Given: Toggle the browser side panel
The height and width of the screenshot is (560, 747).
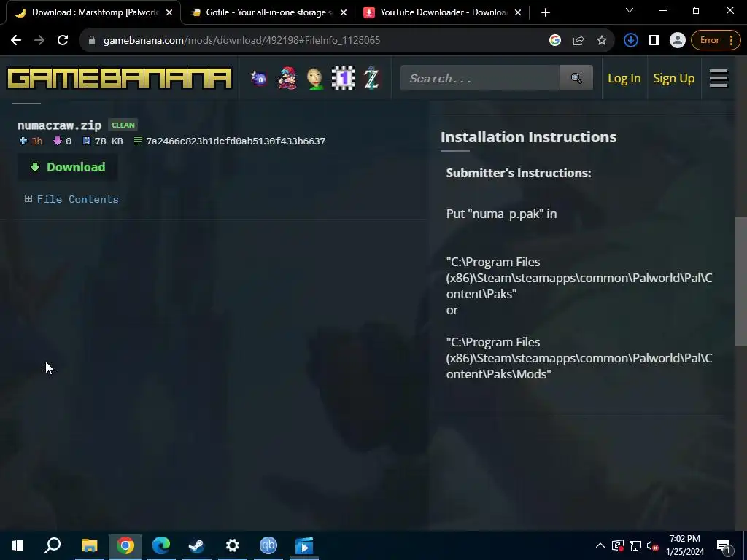Looking at the screenshot, I should (654, 41).
